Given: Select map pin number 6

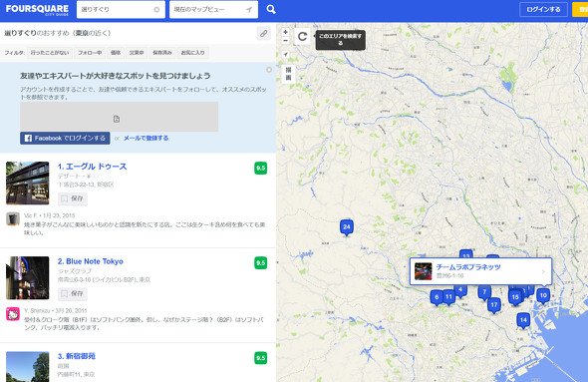Looking at the screenshot, I should tap(437, 298).
